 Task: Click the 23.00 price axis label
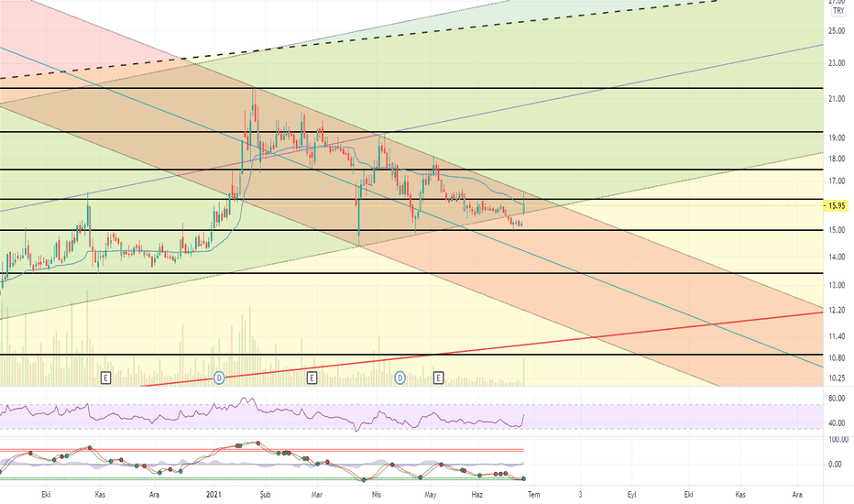pos(837,64)
